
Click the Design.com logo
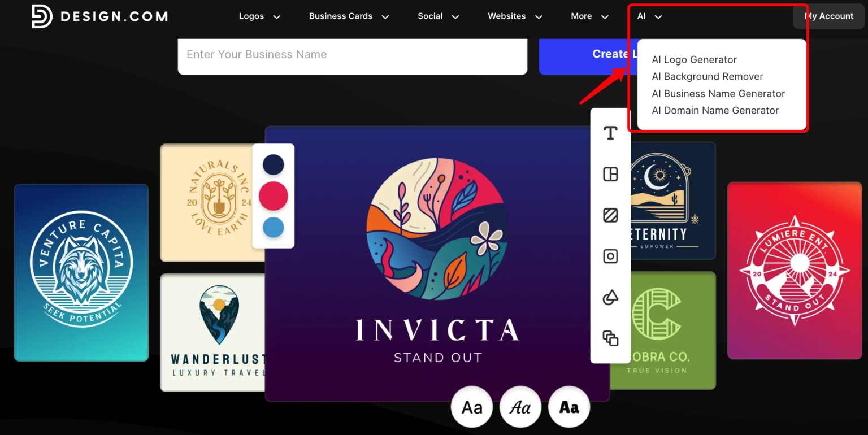click(x=99, y=16)
